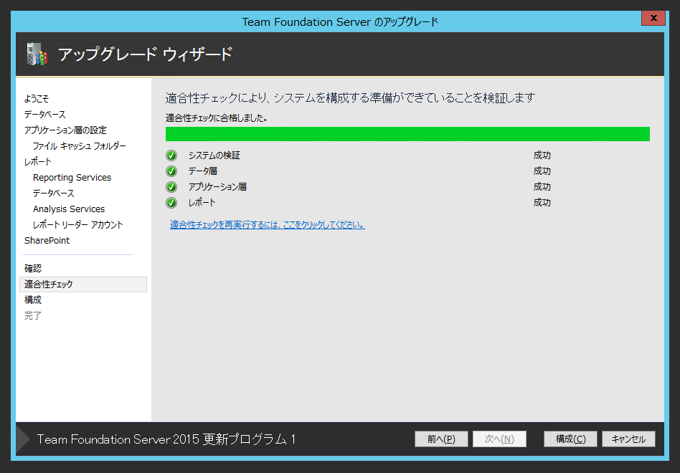This screenshot has width=680, height=473.
Task: Click Team Foundation Server 2015 footer text
Action: click(x=166, y=439)
